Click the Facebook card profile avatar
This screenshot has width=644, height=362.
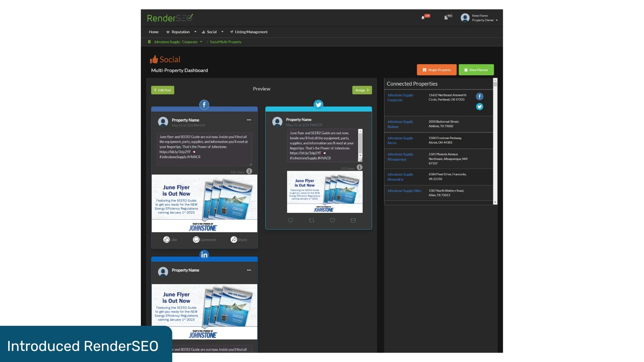163,122
